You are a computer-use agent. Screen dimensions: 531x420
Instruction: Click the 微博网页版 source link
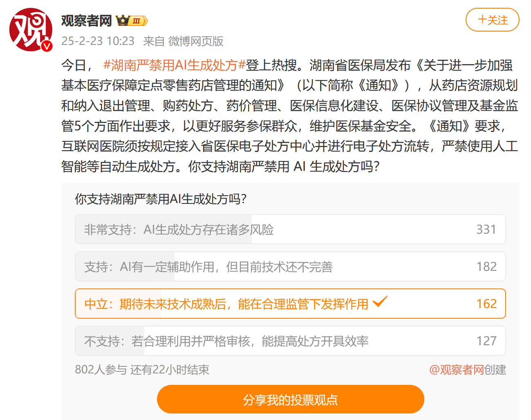pos(196,41)
